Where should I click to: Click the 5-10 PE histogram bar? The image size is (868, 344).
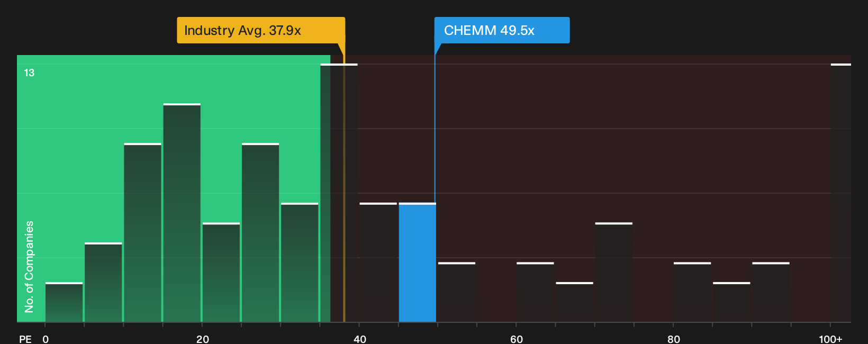pos(103,283)
